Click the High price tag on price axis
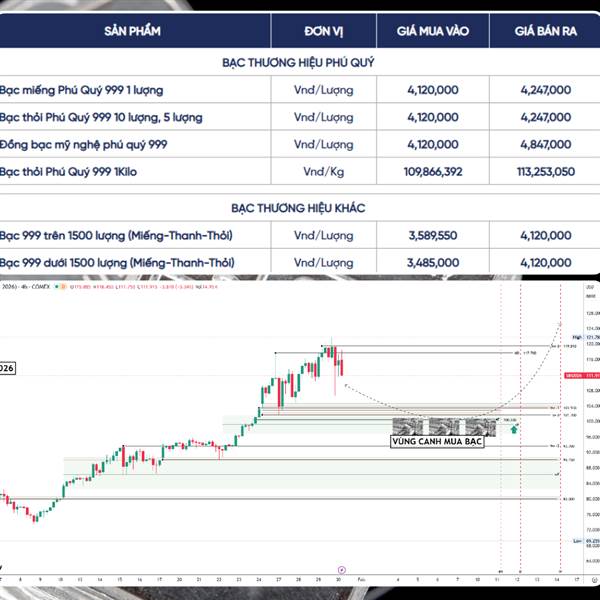Screen dimensions: 600x600 pyautogui.click(x=586, y=337)
